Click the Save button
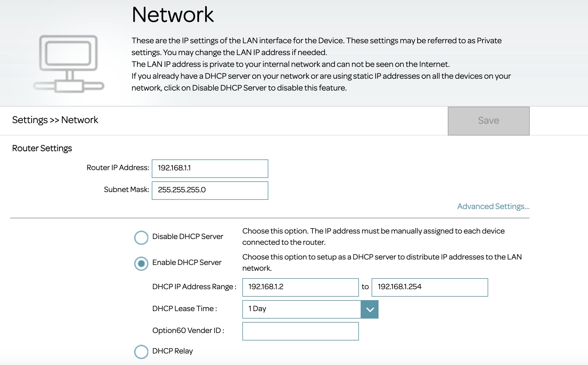The height and width of the screenshot is (365, 588). pos(488,121)
